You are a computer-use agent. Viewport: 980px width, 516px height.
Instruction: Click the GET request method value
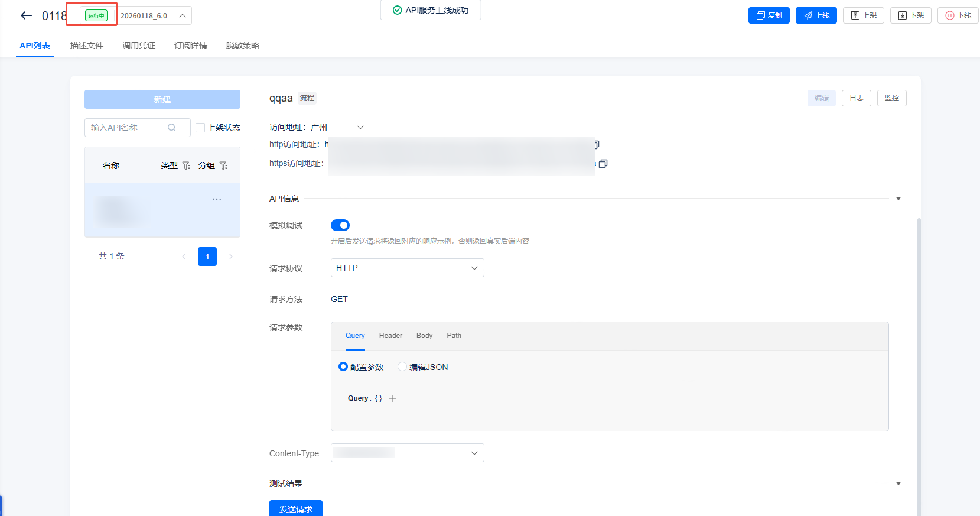point(339,299)
